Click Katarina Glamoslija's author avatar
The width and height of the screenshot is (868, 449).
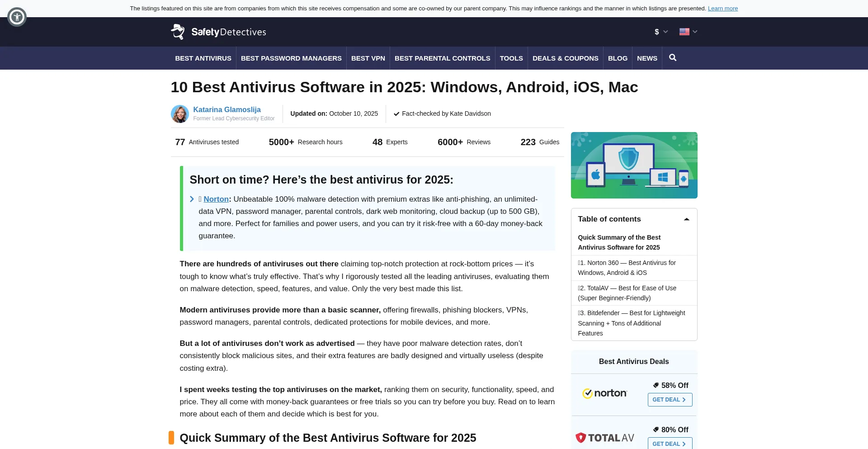coord(179,114)
